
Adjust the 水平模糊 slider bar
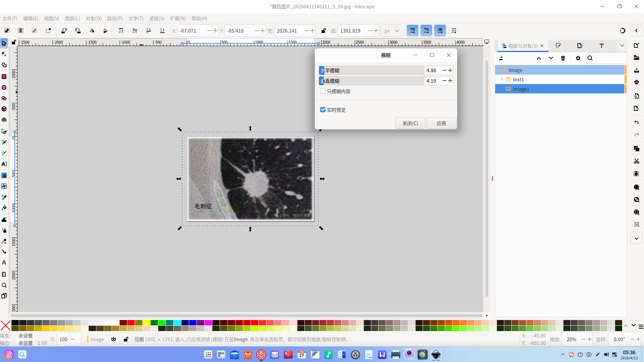(x=371, y=71)
